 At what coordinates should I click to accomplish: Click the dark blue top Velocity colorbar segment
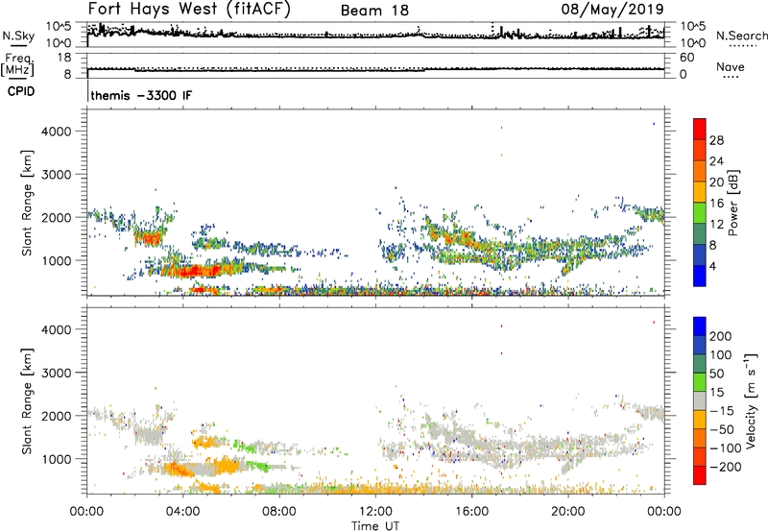point(700,326)
